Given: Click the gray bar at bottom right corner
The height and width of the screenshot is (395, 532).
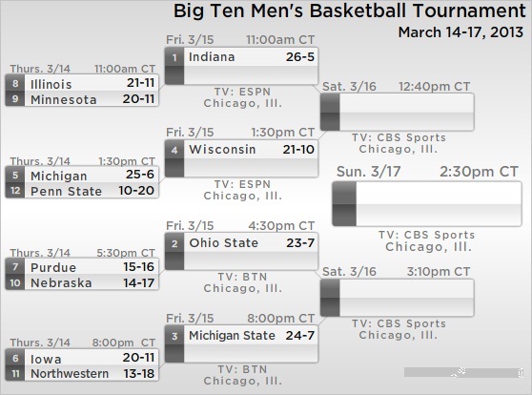Looking at the screenshot, I should (x=463, y=372).
